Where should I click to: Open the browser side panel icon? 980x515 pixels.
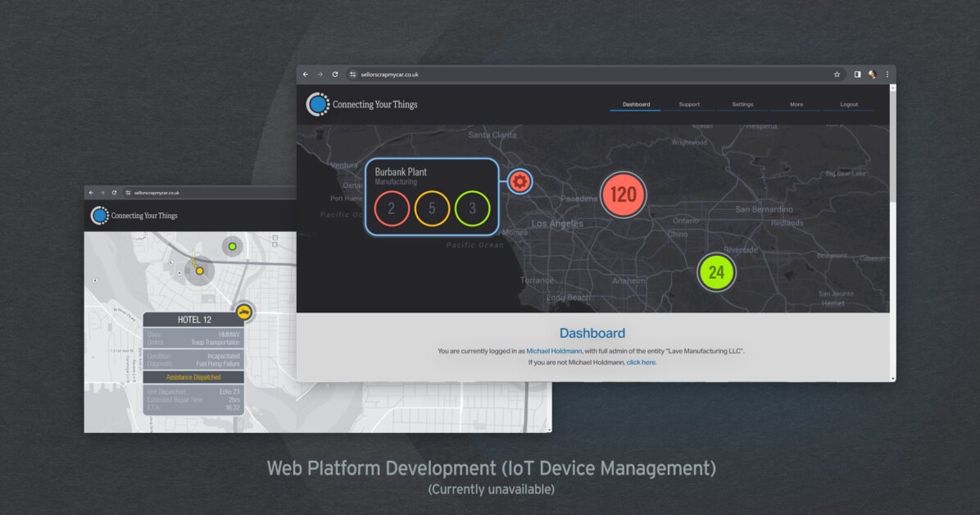(857, 75)
